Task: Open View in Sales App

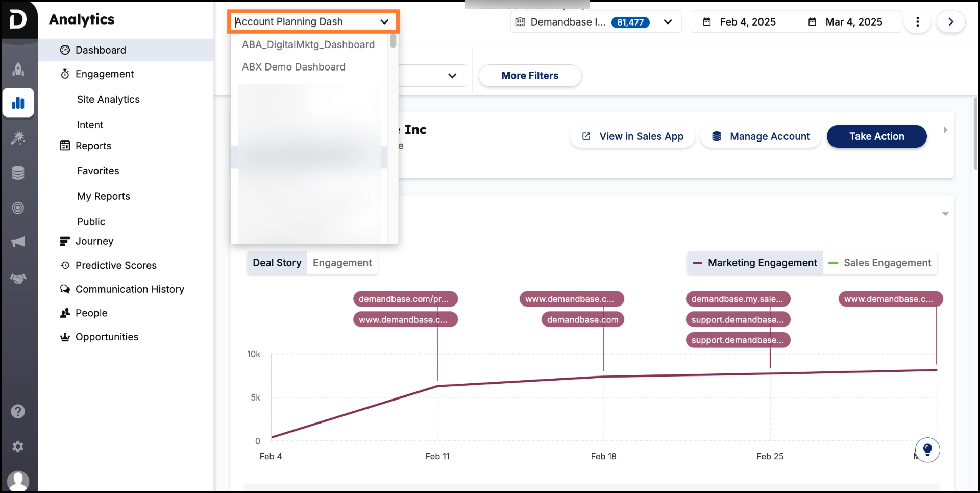Action: pyautogui.click(x=632, y=136)
